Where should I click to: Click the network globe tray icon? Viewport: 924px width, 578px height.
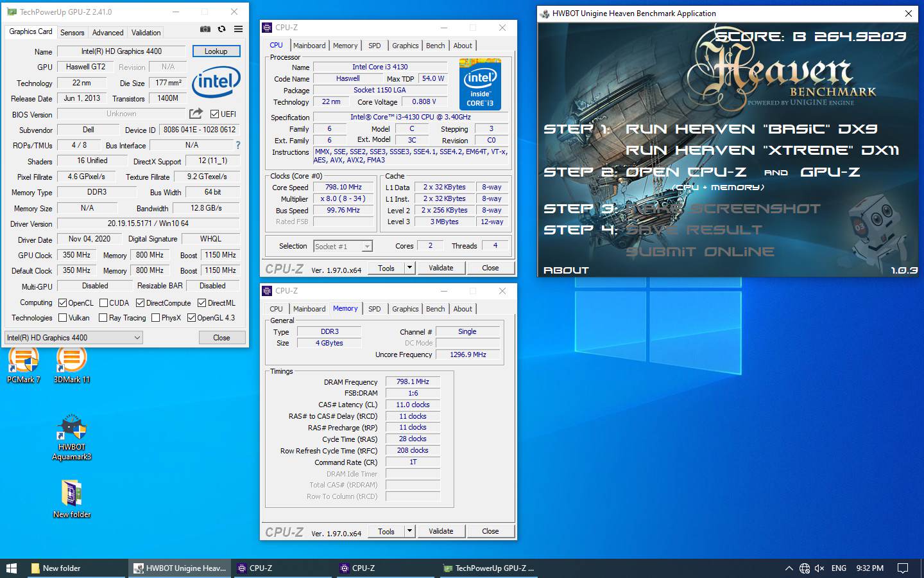pos(805,568)
